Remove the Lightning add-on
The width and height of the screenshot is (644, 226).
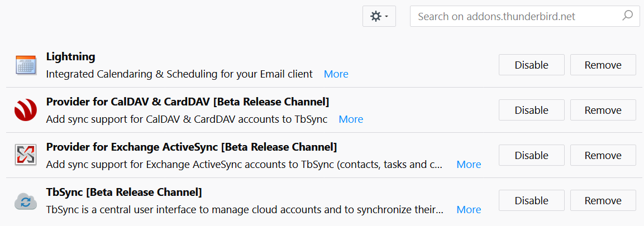[x=603, y=65]
